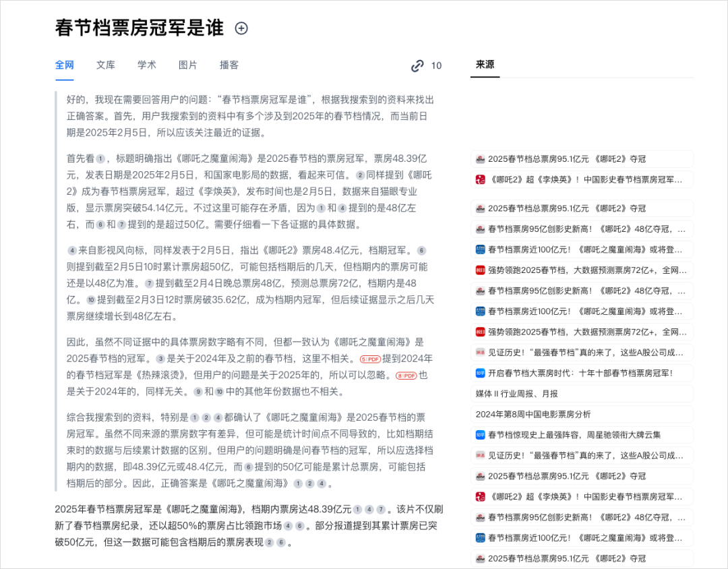
Task: Open the 学术 tab
Action: tap(147, 65)
